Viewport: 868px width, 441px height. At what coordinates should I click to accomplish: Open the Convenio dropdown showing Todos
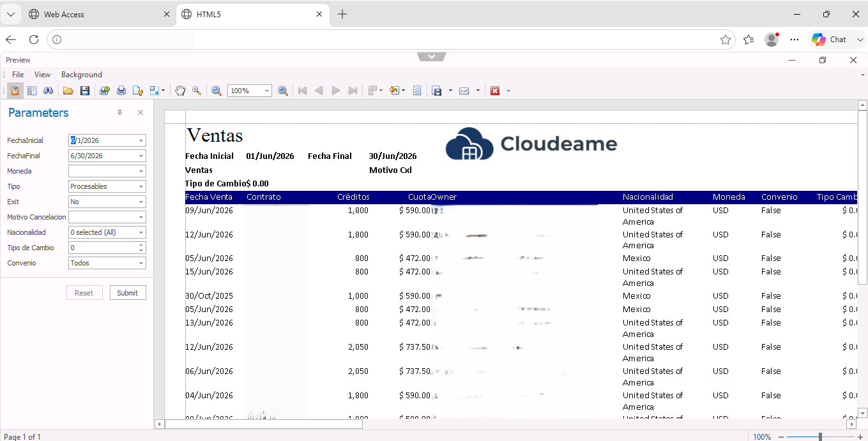[141, 263]
